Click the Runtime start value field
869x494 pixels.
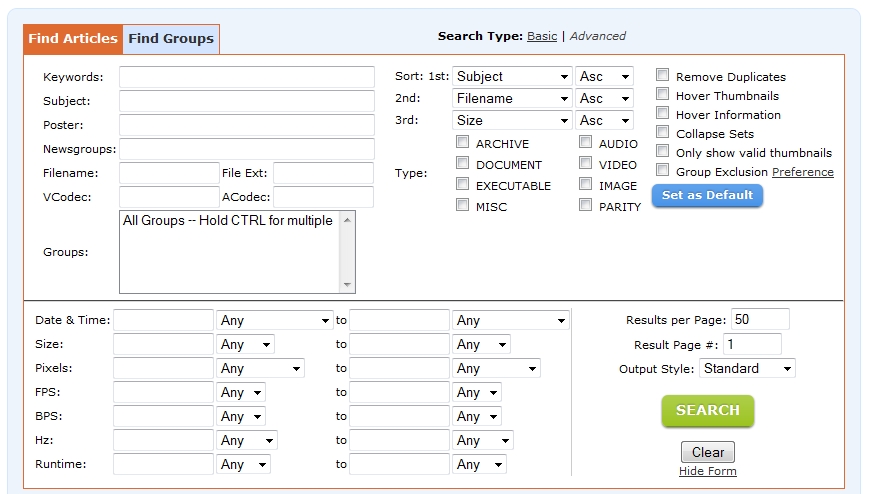(x=163, y=464)
